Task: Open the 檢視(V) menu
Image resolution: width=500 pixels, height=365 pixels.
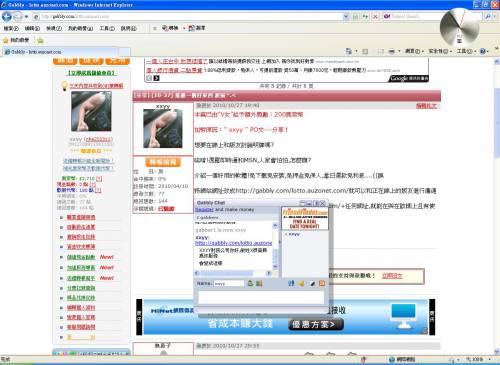Action: [54, 29]
